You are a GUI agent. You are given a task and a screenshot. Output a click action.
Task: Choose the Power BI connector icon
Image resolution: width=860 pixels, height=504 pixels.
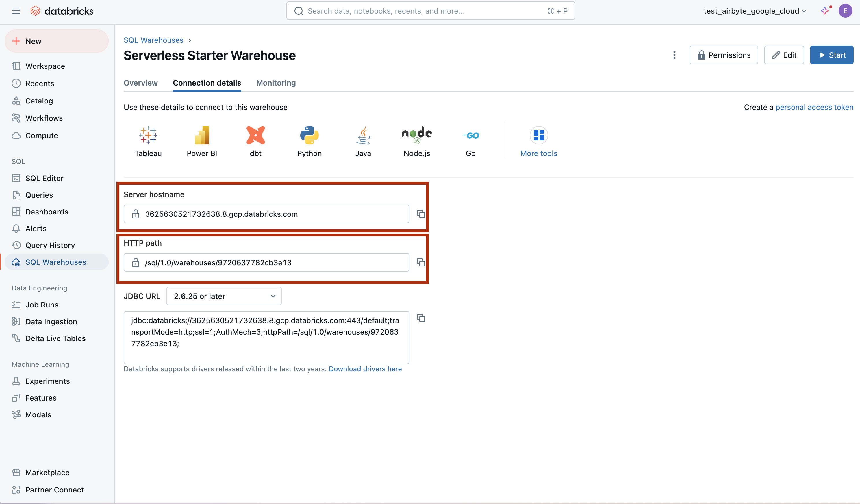pos(202,136)
